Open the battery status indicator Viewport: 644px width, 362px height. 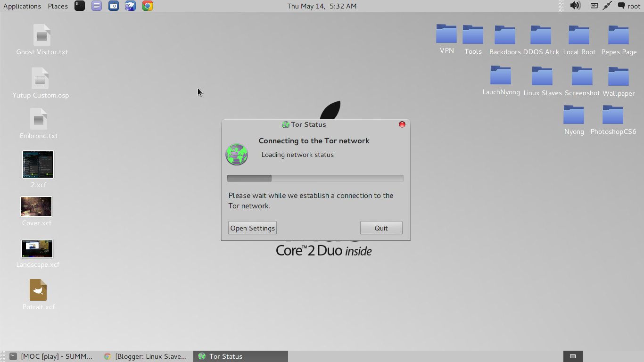tap(594, 6)
